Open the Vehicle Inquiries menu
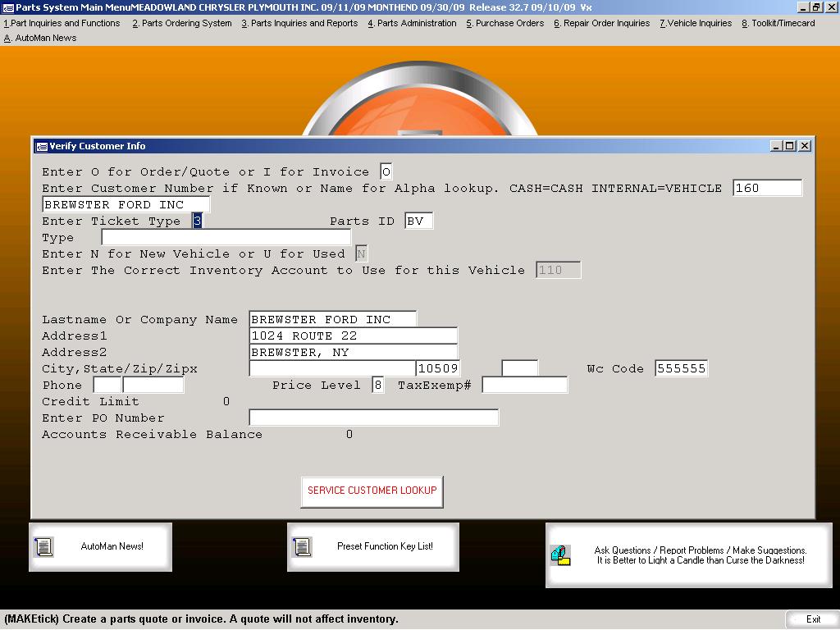Screen dimensions: 840x630 pos(696,23)
